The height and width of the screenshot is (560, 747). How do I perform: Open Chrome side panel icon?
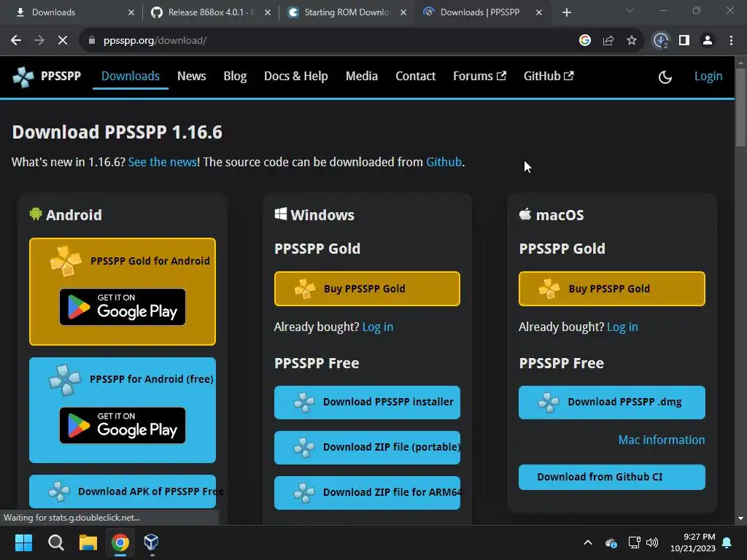(x=684, y=41)
